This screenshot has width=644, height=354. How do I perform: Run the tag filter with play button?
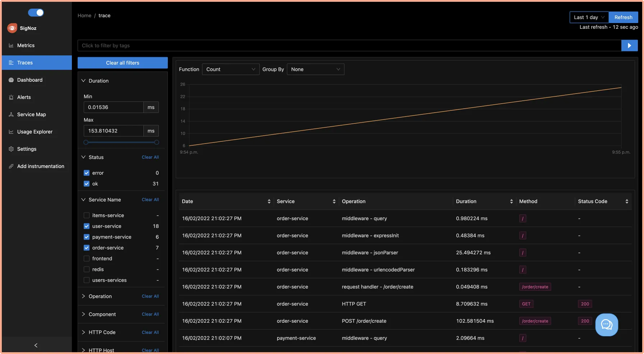coord(629,45)
